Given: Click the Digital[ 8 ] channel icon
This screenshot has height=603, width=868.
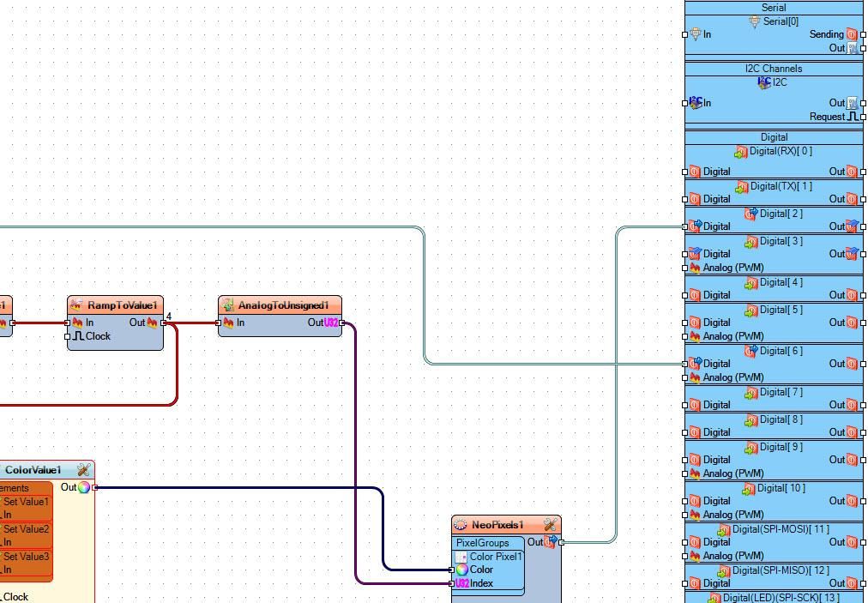Looking at the screenshot, I should [751, 420].
